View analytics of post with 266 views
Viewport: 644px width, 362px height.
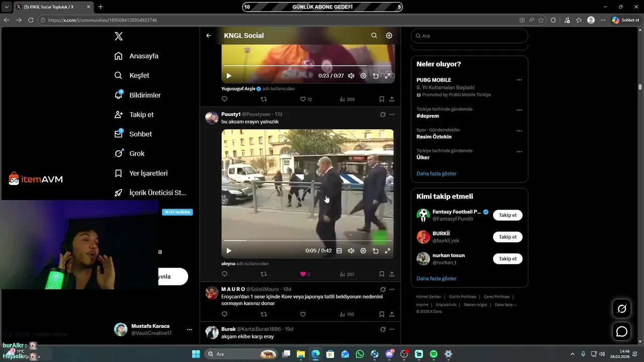coord(347,99)
